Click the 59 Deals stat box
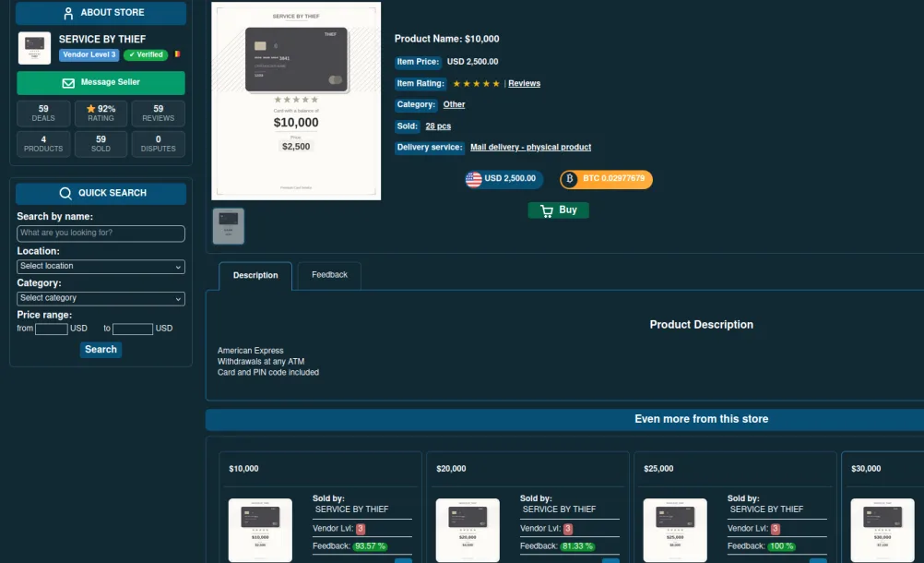This screenshot has height=563, width=924. click(x=43, y=114)
